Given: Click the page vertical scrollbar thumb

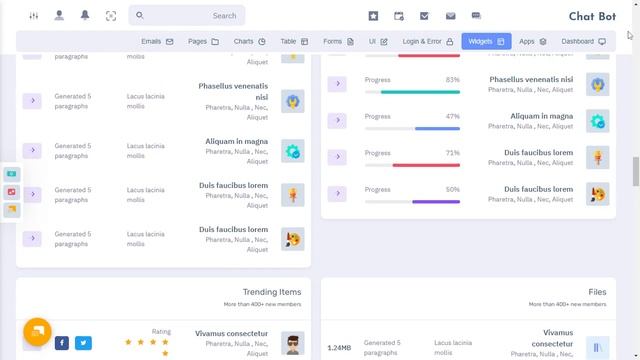Looking at the screenshot, I should pyautogui.click(x=636, y=171).
